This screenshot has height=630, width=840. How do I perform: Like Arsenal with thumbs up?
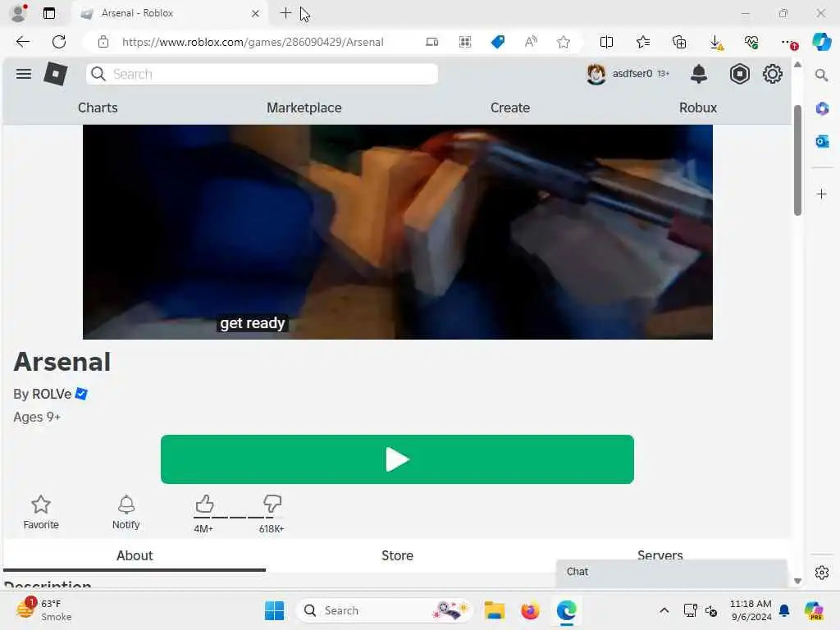point(204,504)
